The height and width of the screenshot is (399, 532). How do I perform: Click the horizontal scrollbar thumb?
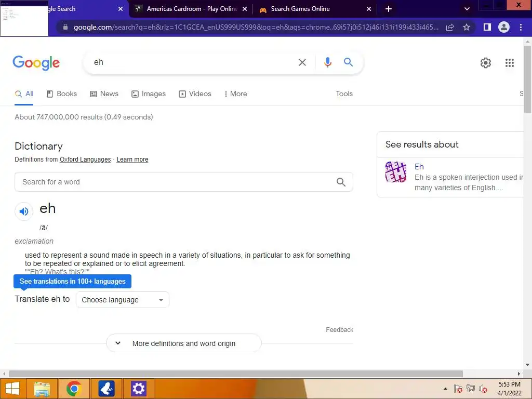coord(236,374)
